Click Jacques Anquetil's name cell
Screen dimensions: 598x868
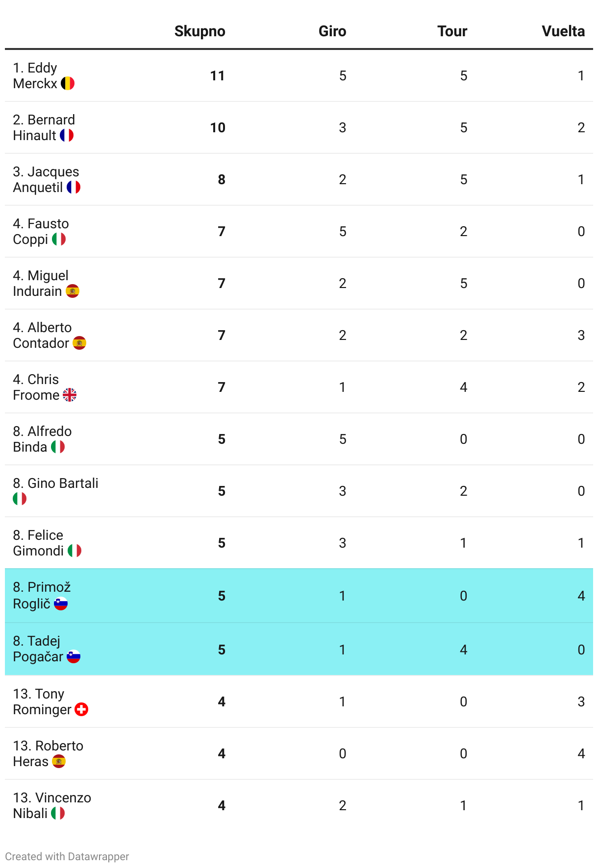[47, 179]
